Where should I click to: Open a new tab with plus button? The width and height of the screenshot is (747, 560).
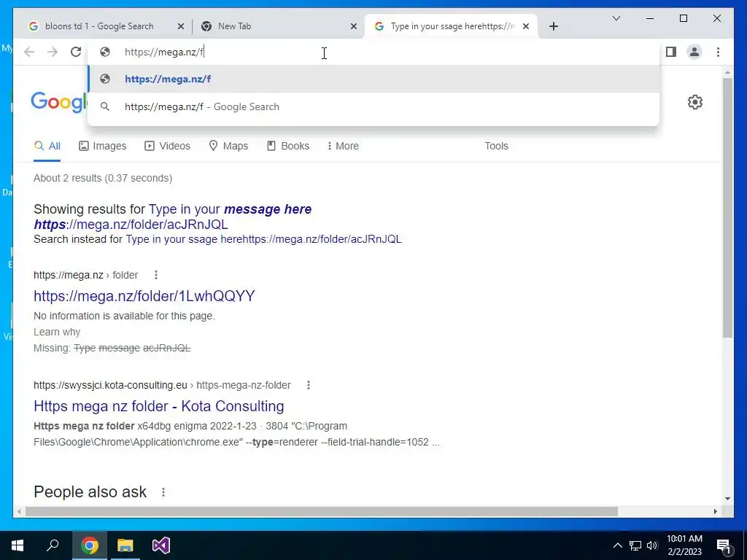click(553, 26)
